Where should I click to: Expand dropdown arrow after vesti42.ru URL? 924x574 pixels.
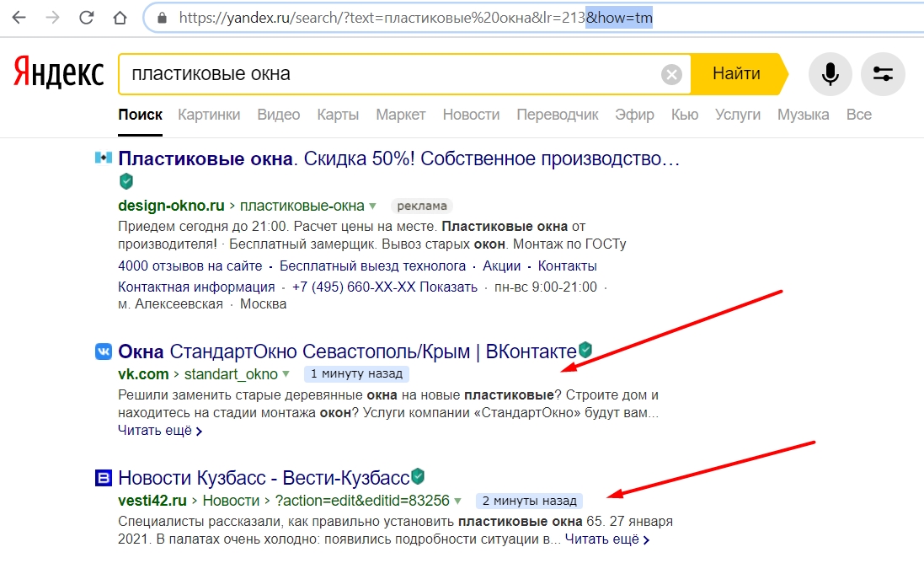pos(458,501)
